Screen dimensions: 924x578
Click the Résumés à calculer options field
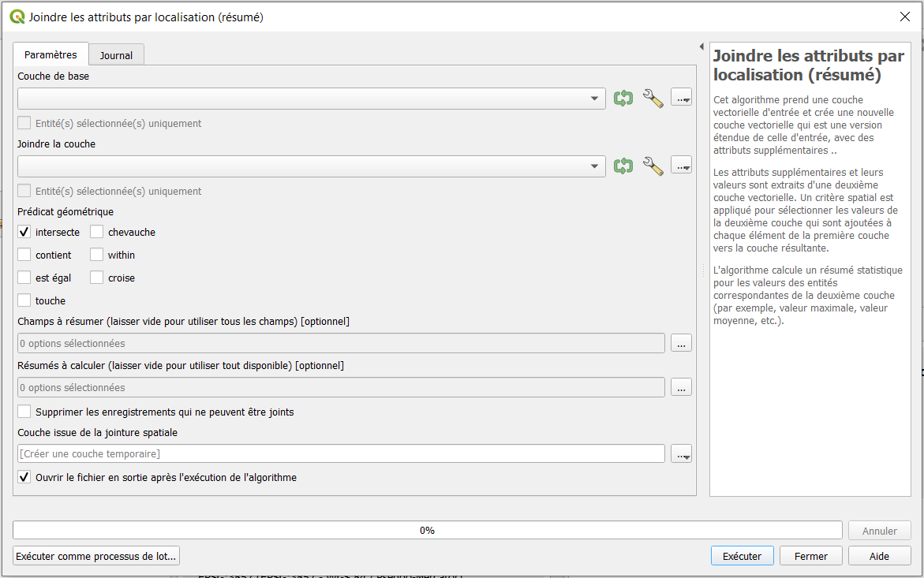tap(341, 387)
